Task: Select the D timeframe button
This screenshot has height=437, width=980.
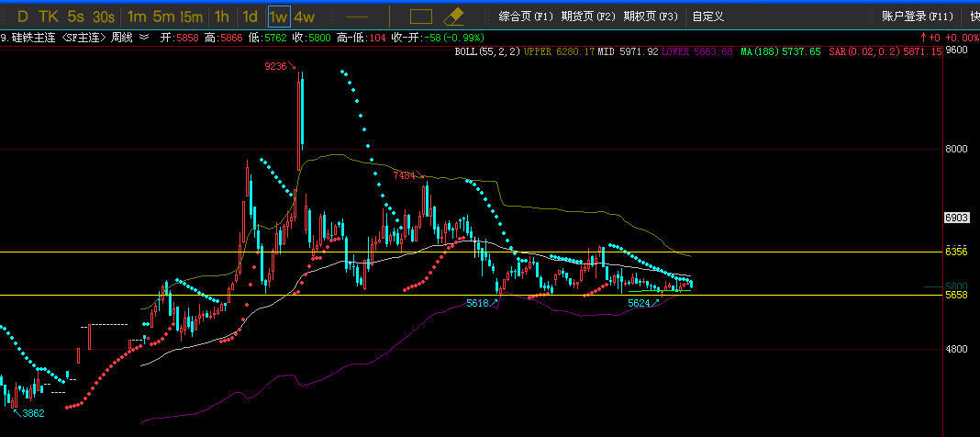Action: (x=23, y=17)
